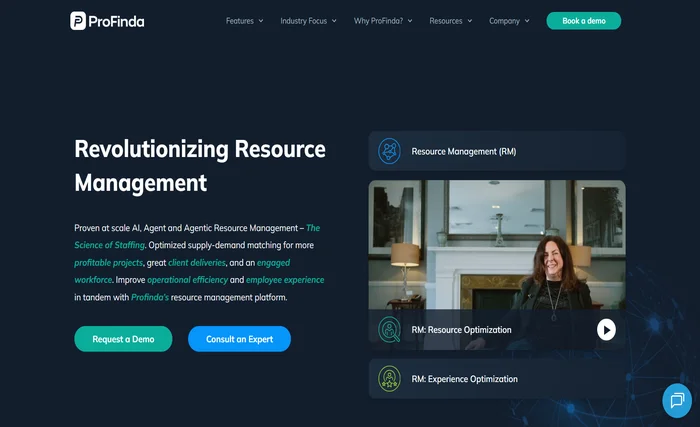This screenshot has width=700, height=427.
Task: Click the client deliveries text
Action: pyautogui.click(x=197, y=263)
